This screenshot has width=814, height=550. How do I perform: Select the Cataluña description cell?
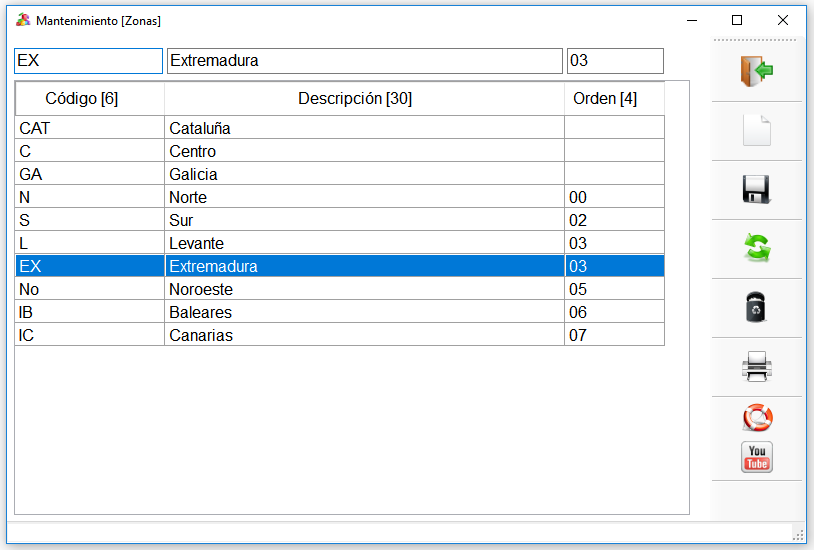point(364,128)
